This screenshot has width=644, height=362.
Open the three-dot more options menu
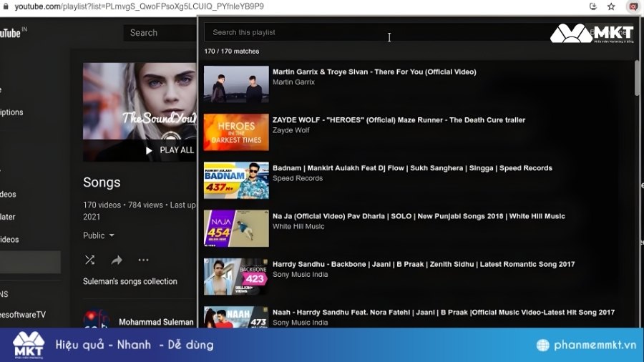coord(143,260)
